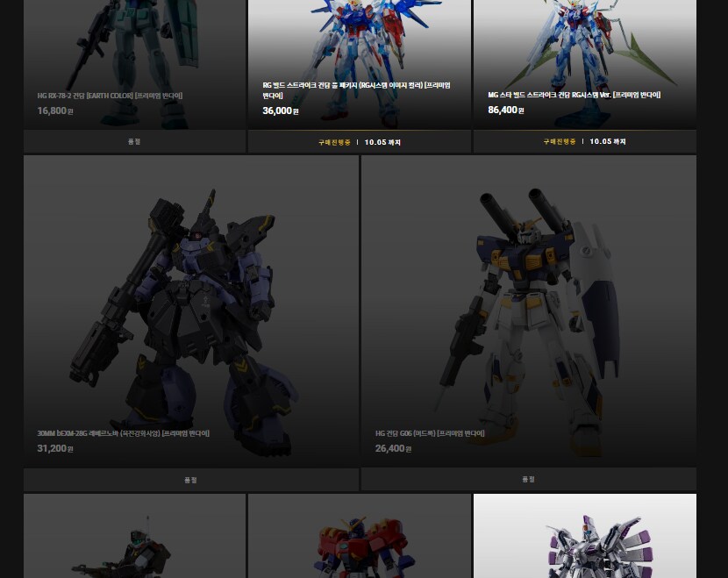Click the 품절 bar under 30MM bEXM-28G

tap(191, 480)
